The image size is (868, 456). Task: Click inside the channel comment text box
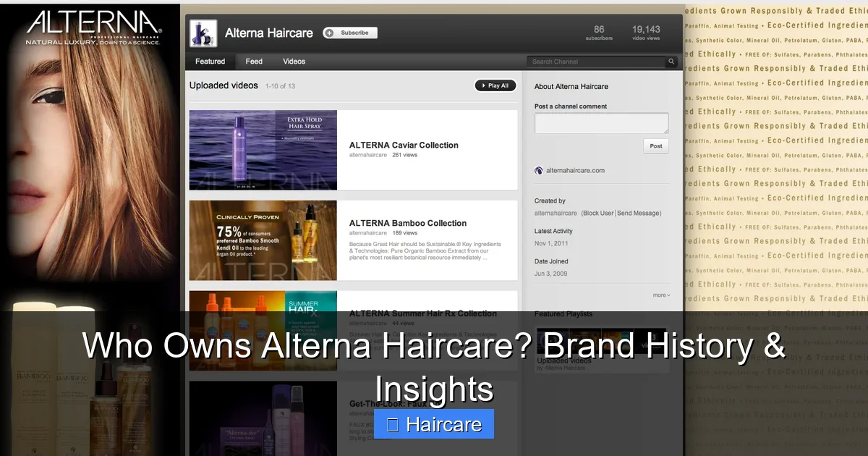coord(601,123)
